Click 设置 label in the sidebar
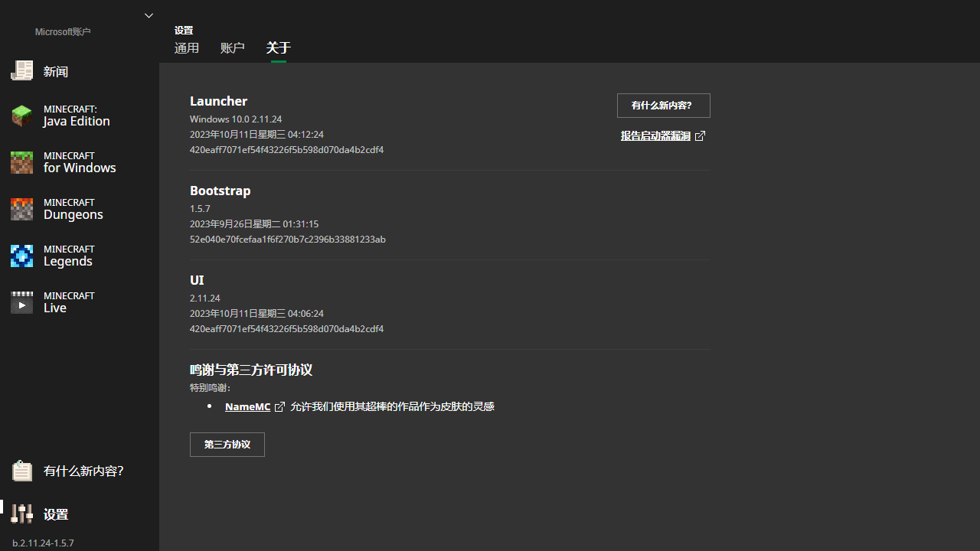Screen dimensions: 980x551 [56, 514]
